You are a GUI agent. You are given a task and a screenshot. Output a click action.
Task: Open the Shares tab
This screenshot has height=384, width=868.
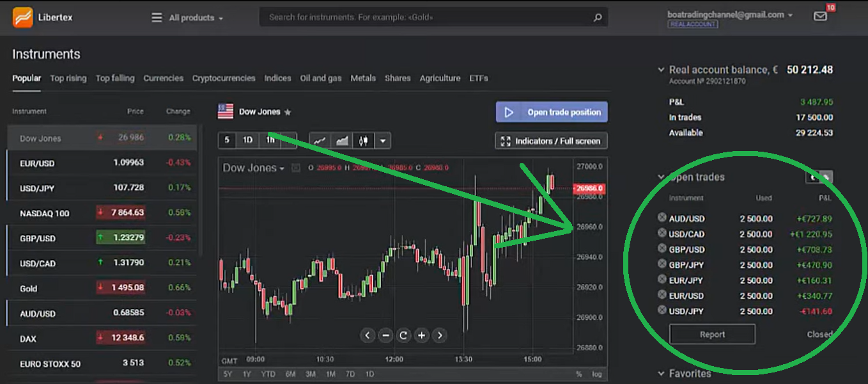[x=398, y=78]
